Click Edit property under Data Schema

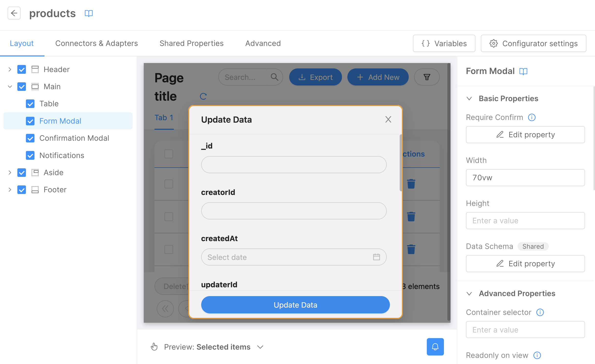pyautogui.click(x=525, y=264)
